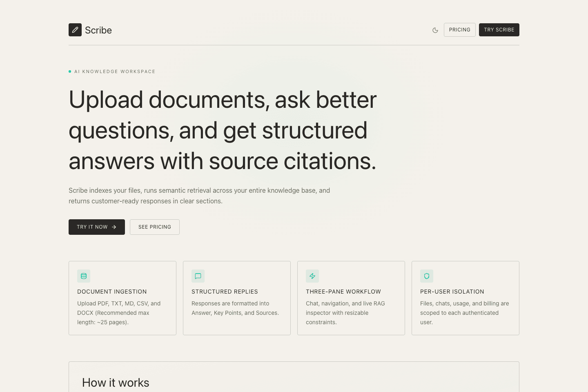
Task: Select the Three-Pane Workflow card title
Action: click(x=343, y=292)
